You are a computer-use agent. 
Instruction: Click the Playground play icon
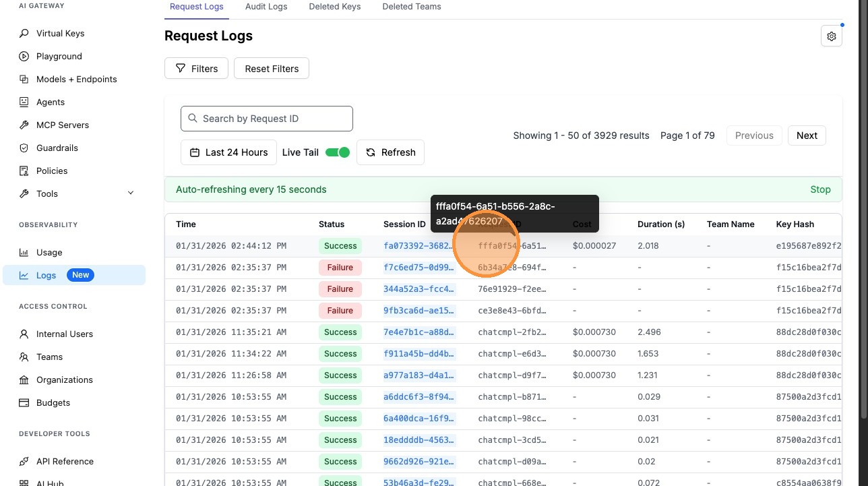24,56
